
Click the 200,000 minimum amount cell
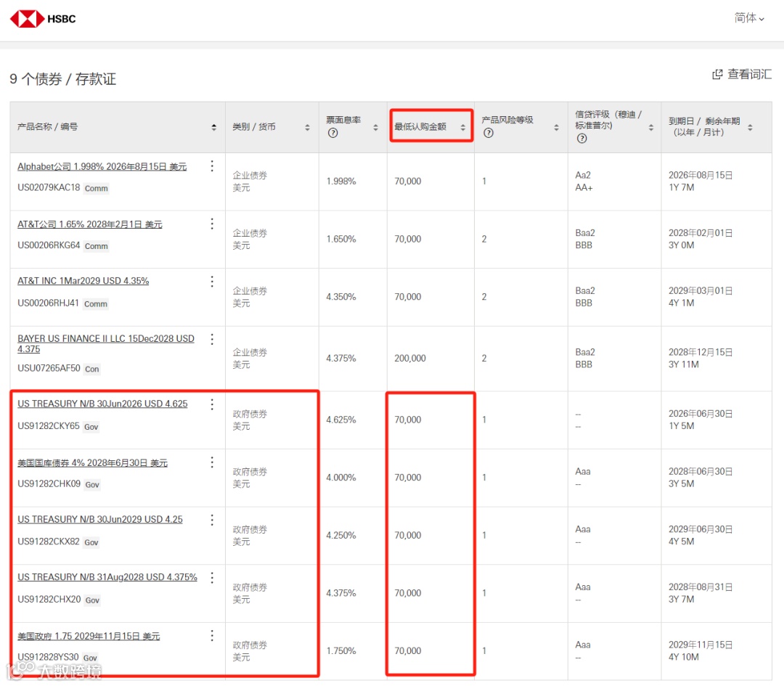410,359
